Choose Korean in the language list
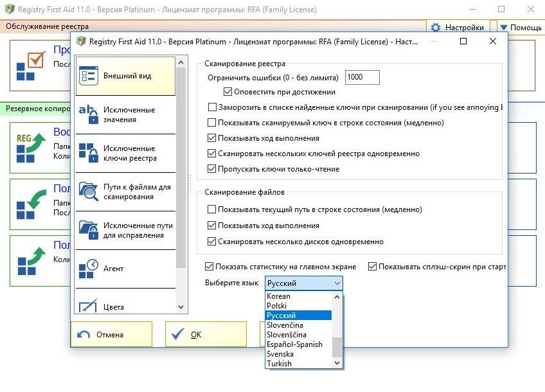Screen dimensions: 545x392 [299, 296]
